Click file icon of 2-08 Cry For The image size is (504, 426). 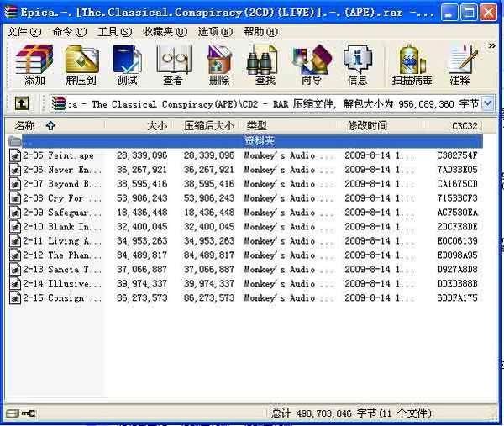(15, 198)
